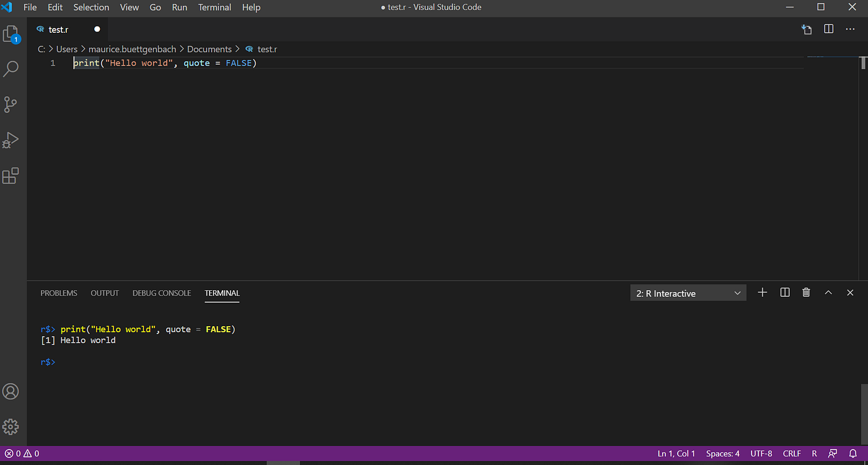Viewport: 868px width, 465px height.
Task: Click the Documents breadcrumb item
Action: pyautogui.click(x=209, y=49)
